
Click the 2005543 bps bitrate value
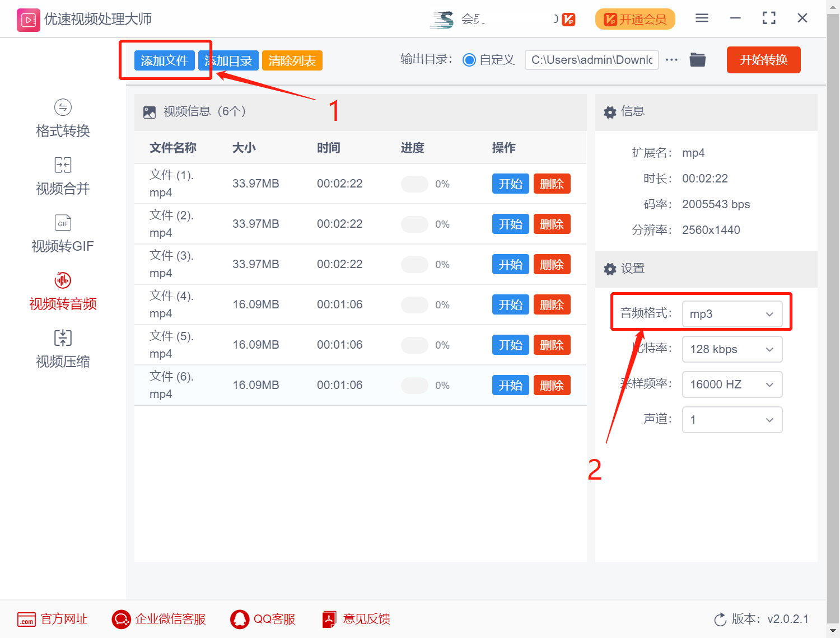716,204
